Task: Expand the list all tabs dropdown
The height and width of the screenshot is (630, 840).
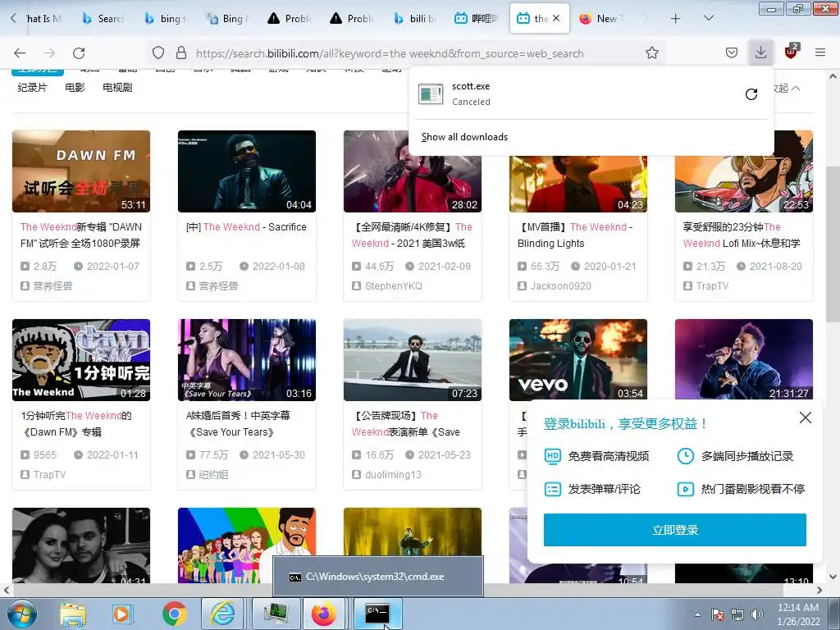Action: (x=708, y=19)
